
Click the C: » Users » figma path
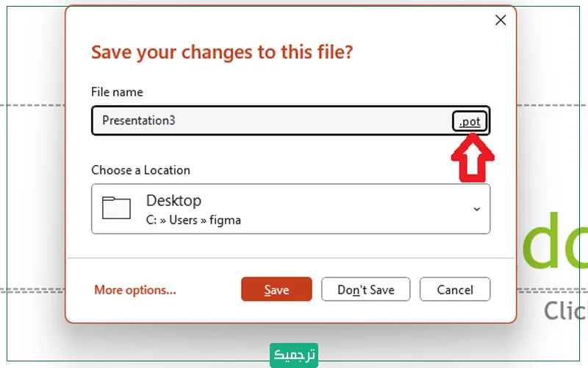coord(193,219)
